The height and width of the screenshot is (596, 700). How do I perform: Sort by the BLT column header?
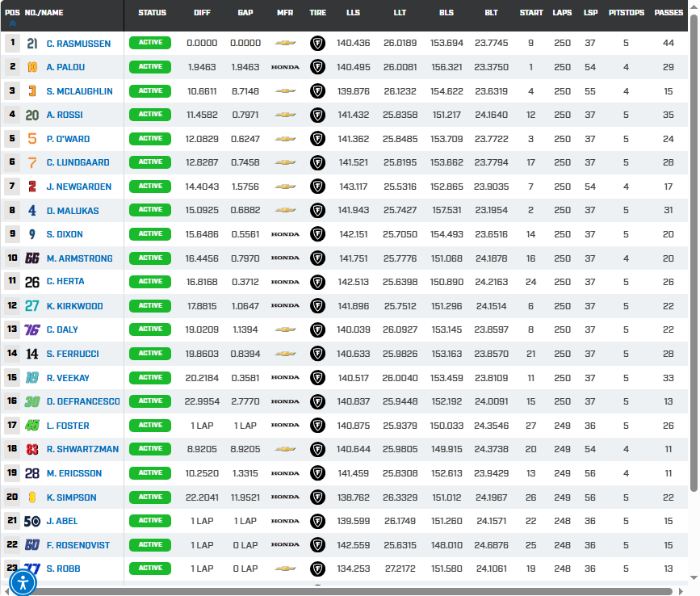tap(491, 12)
